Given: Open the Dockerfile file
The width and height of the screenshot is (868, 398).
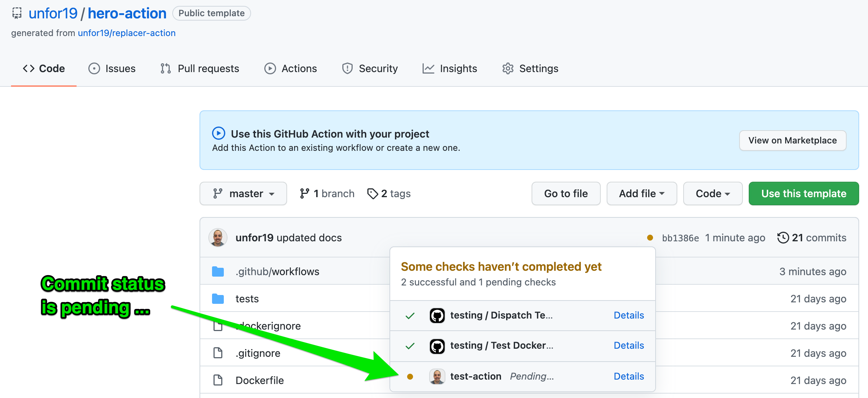Looking at the screenshot, I should 260,380.
